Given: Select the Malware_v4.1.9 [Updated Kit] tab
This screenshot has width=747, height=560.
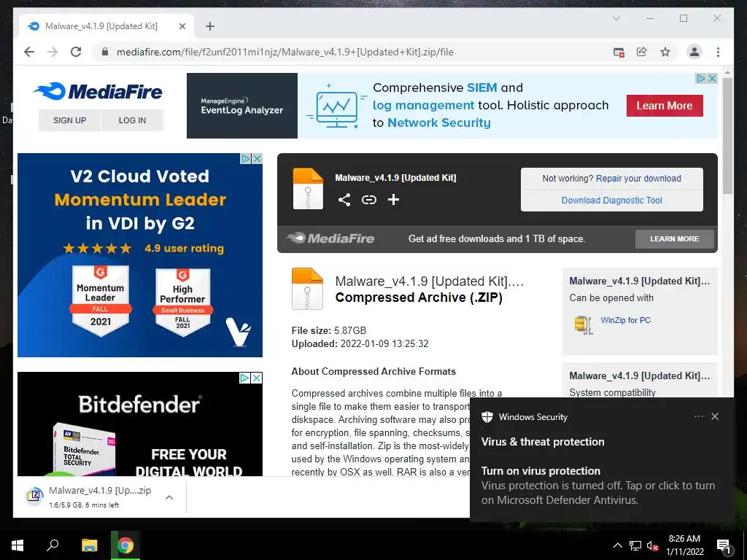Looking at the screenshot, I should pos(107,26).
